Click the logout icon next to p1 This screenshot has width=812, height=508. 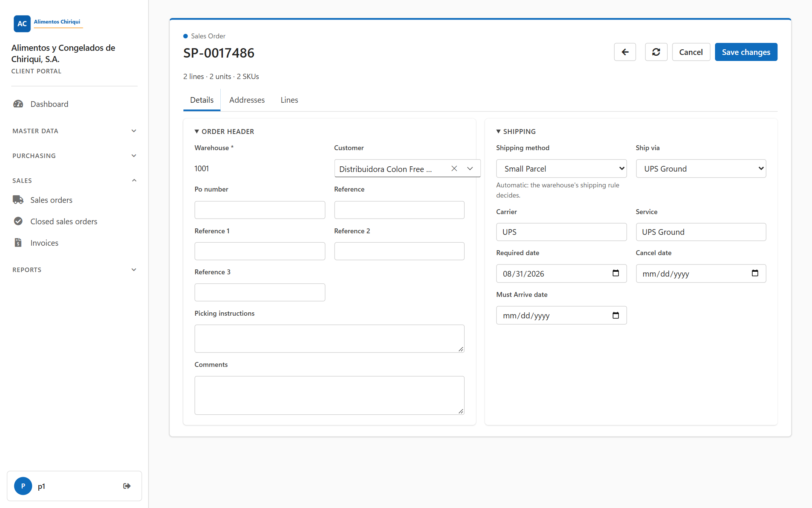click(x=127, y=486)
